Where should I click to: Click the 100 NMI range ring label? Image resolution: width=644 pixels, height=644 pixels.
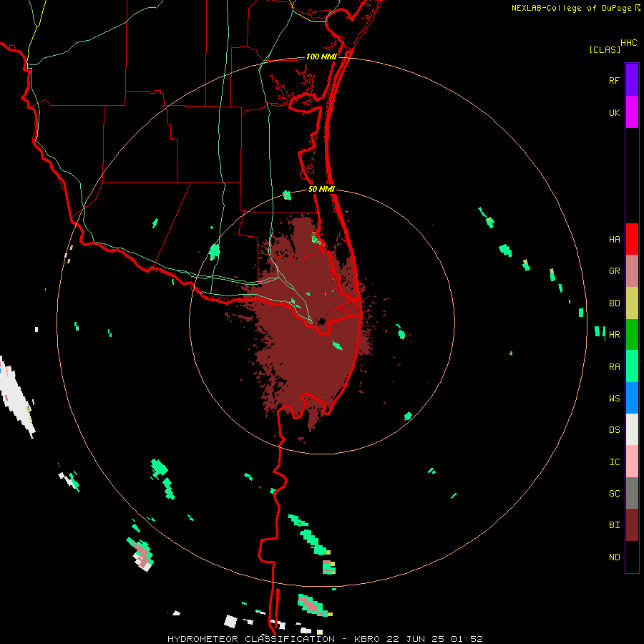pos(321,57)
